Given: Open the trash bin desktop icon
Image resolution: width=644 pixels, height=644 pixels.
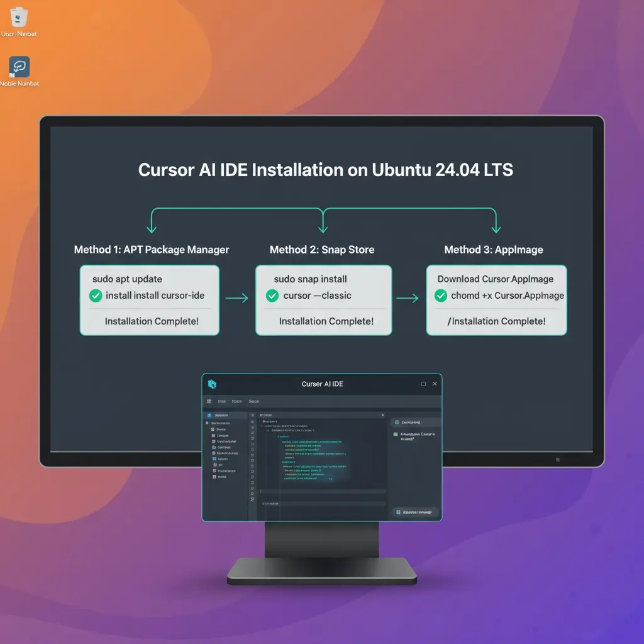Looking at the screenshot, I should 19,17.
